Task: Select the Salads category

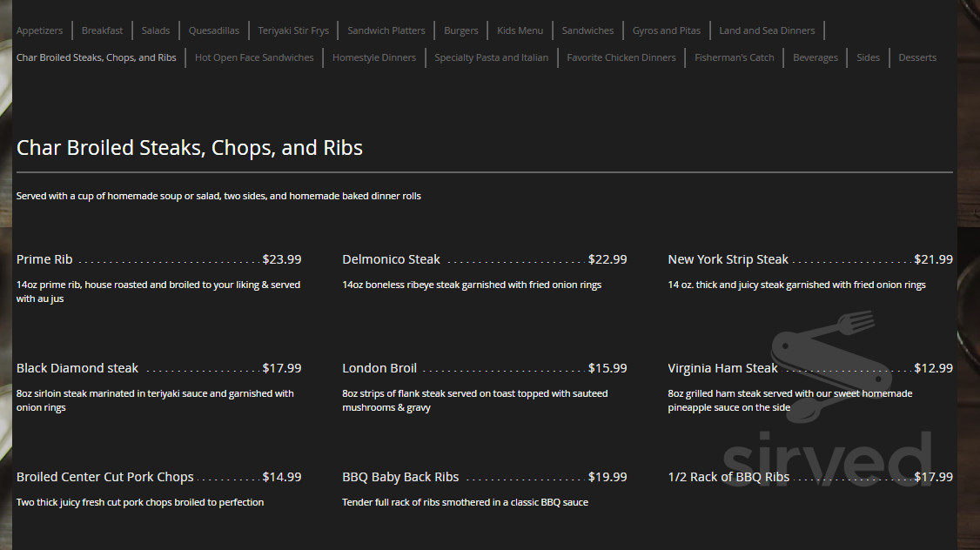Action: pos(155,30)
